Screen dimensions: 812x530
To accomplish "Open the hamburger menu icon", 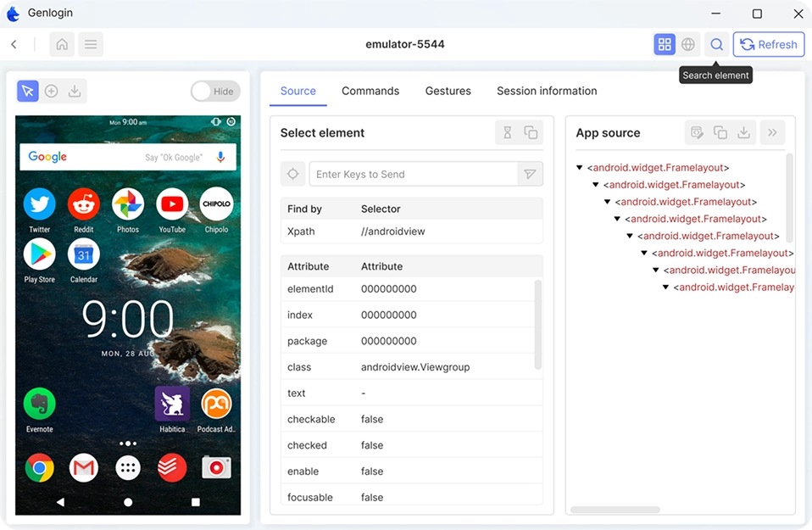I will [91, 45].
